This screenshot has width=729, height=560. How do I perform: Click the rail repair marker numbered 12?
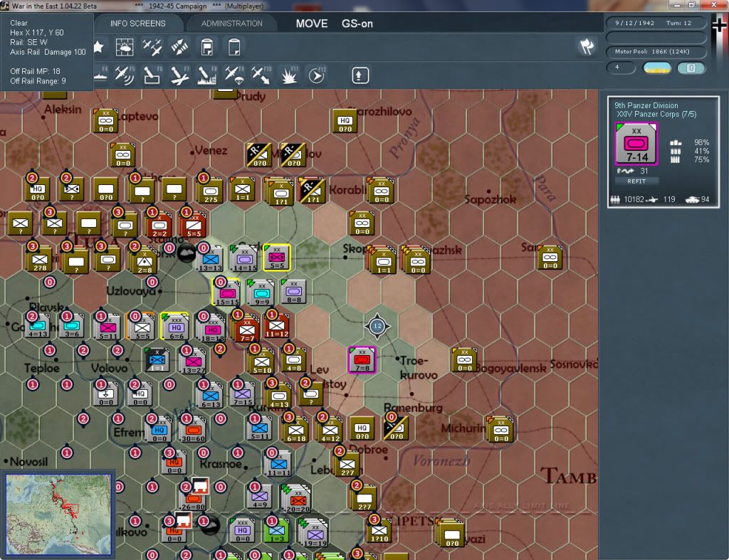[377, 326]
